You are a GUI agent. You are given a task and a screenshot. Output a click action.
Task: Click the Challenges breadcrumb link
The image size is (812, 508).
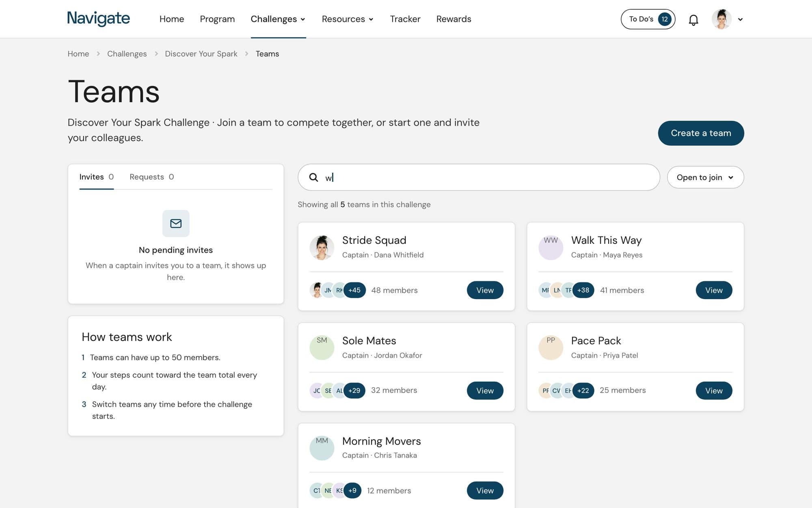coord(127,54)
